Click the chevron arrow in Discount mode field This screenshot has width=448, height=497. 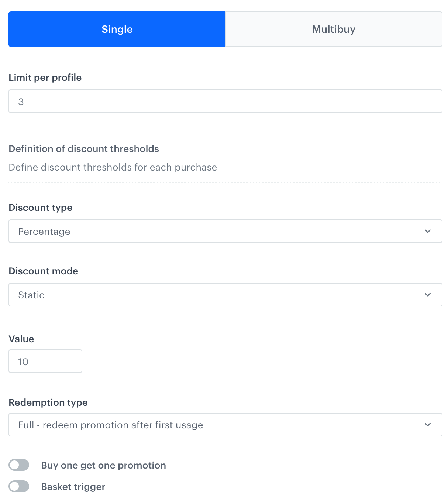tap(428, 295)
